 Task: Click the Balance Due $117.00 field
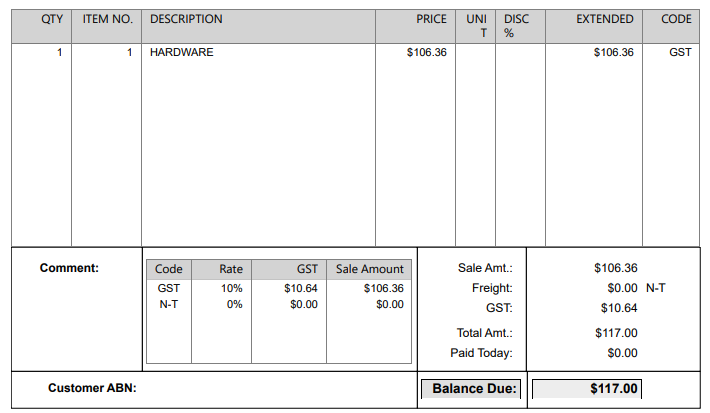click(586, 388)
